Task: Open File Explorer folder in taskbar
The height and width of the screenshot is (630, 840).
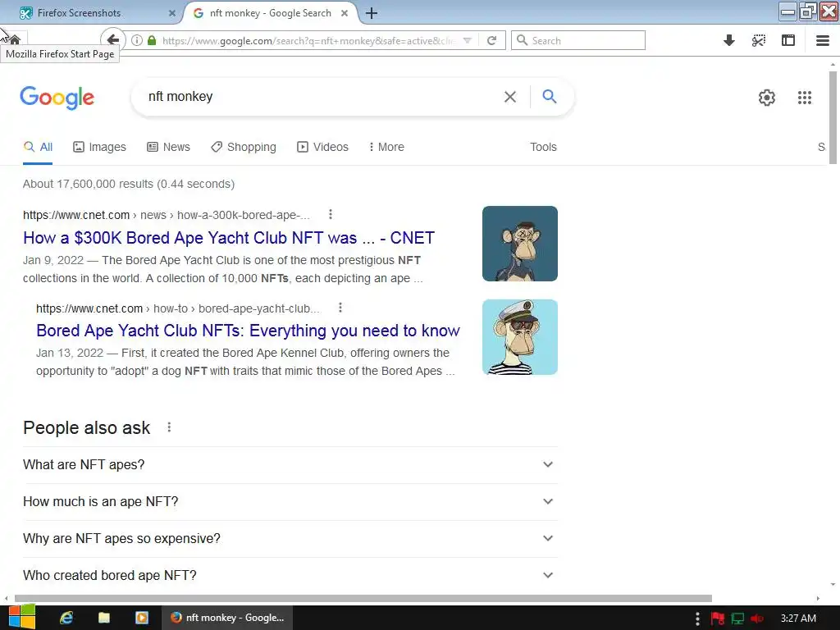Action: pyautogui.click(x=104, y=618)
